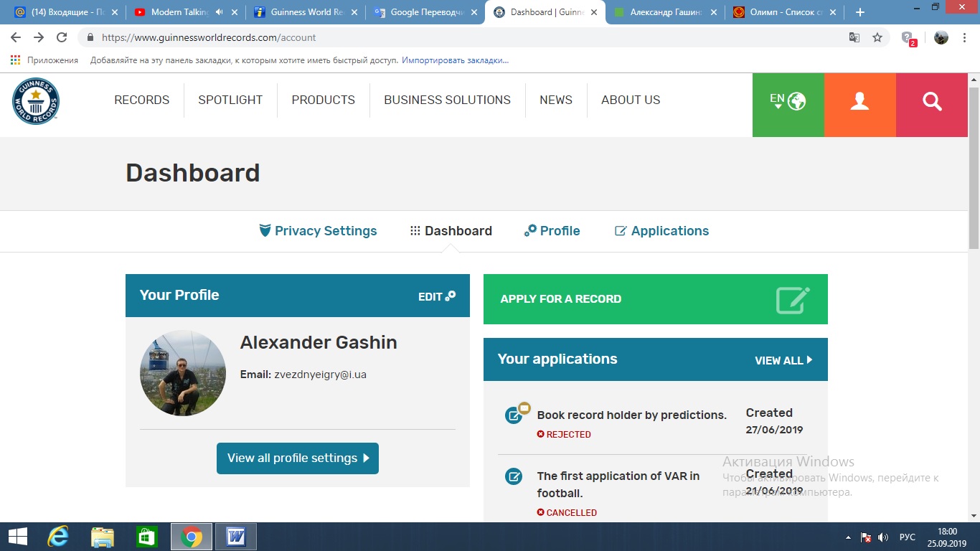Reload the page with the refresh icon

pyautogui.click(x=62, y=37)
